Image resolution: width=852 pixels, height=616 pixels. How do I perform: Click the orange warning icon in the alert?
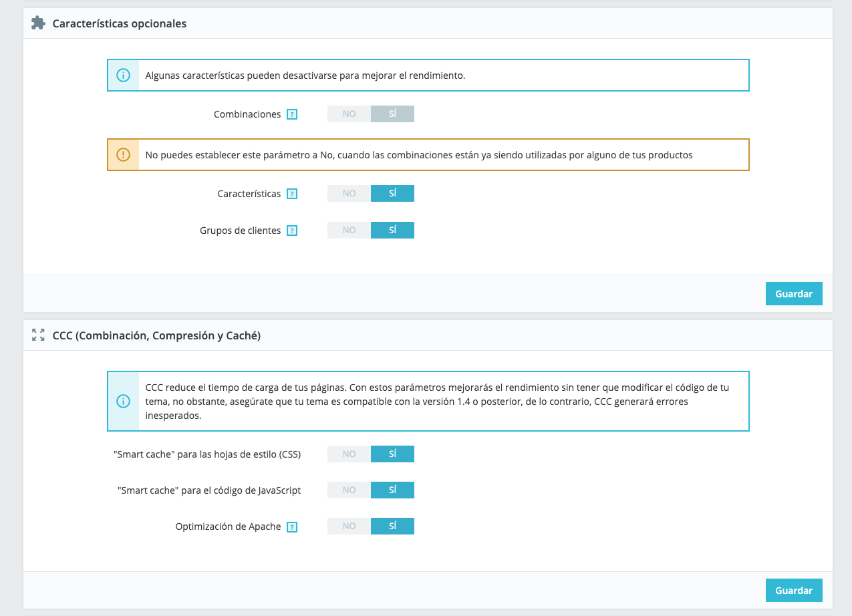pyautogui.click(x=123, y=155)
